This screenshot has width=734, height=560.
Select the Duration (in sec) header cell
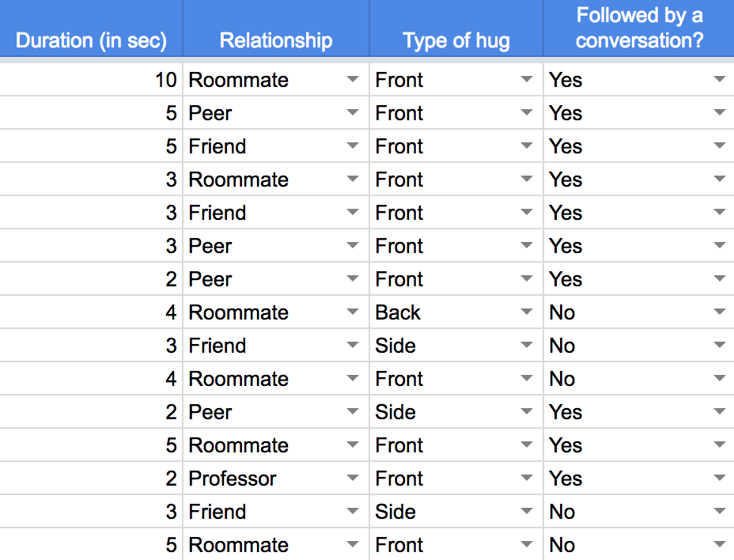pyautogui.click(x=91, y=28)
